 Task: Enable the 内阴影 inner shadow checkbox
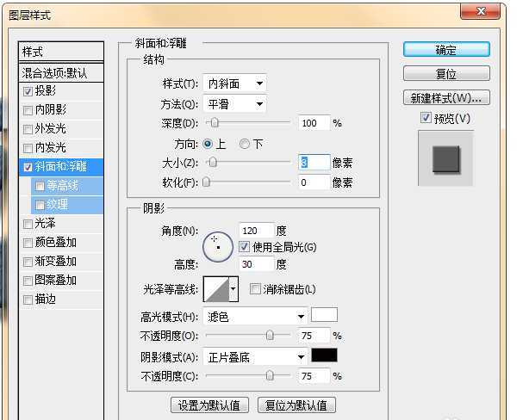coord(28,110)
